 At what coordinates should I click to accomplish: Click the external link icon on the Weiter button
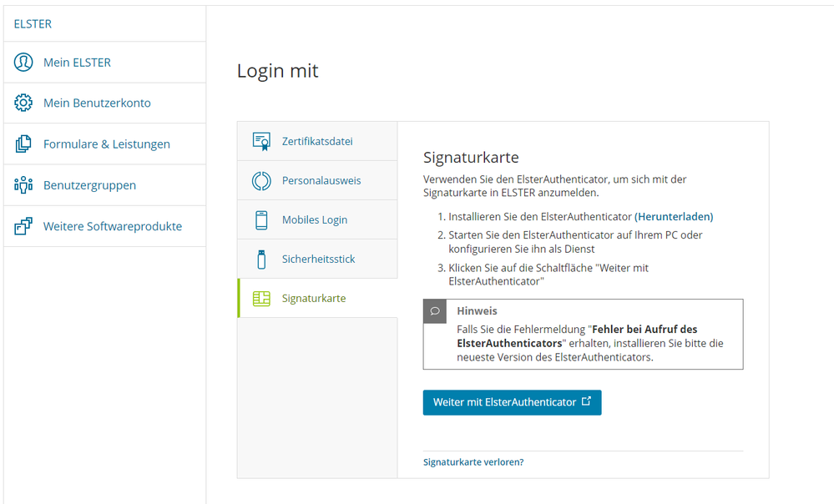(x=586, y=401)
